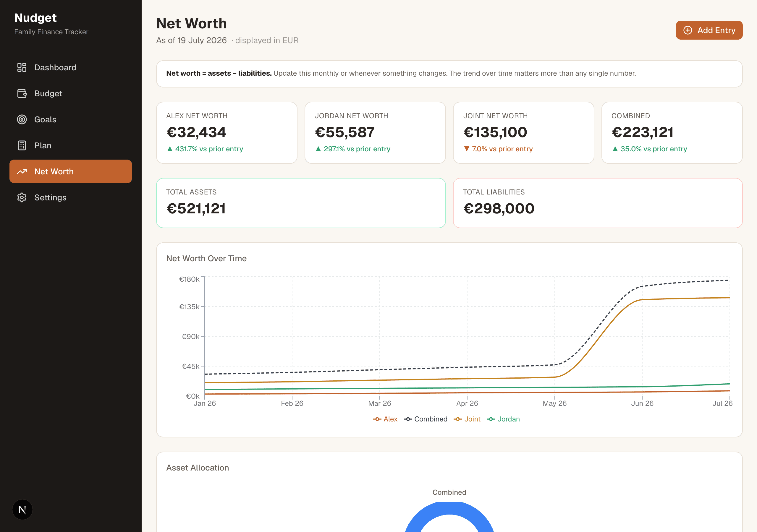Viewport: 757px width, 532px height.
Task: Click the red down triangle on Joint card
Action: 467,149
